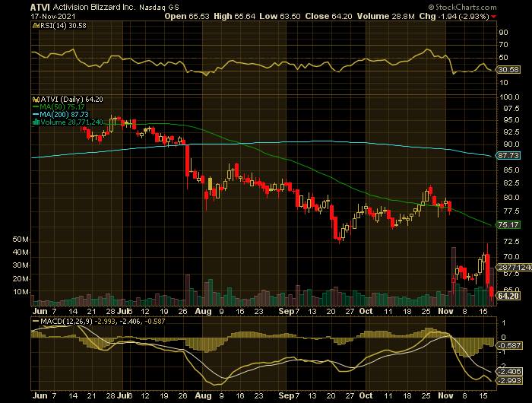Click the 82.5 price axis label
532x403 pixels.
pos(511,183)
